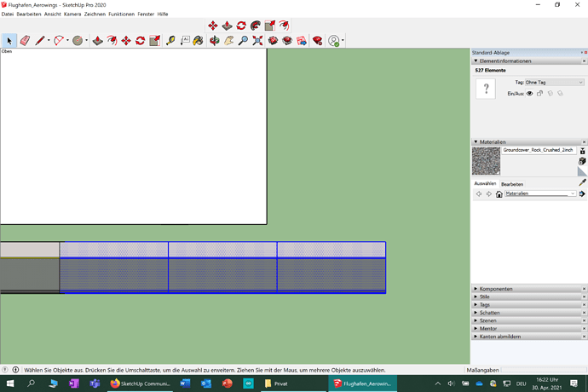Open the Extension Warehouse
This screenshot has height=392, width=588.
pos(287,41)
